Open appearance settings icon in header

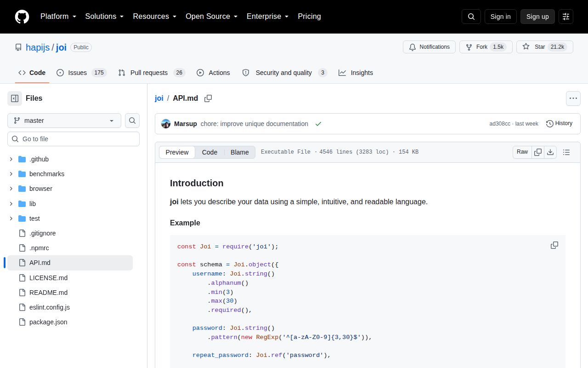point(566,17)
